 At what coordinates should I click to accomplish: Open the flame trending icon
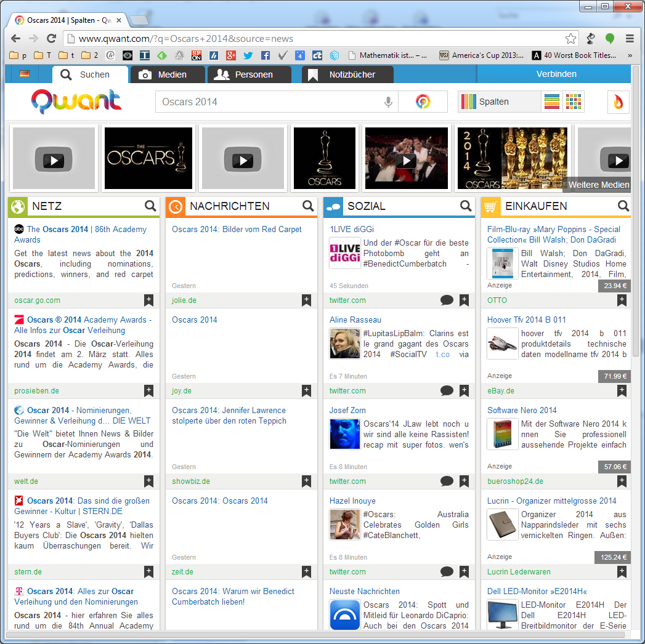pyautogui.click(x=618, y=102)
